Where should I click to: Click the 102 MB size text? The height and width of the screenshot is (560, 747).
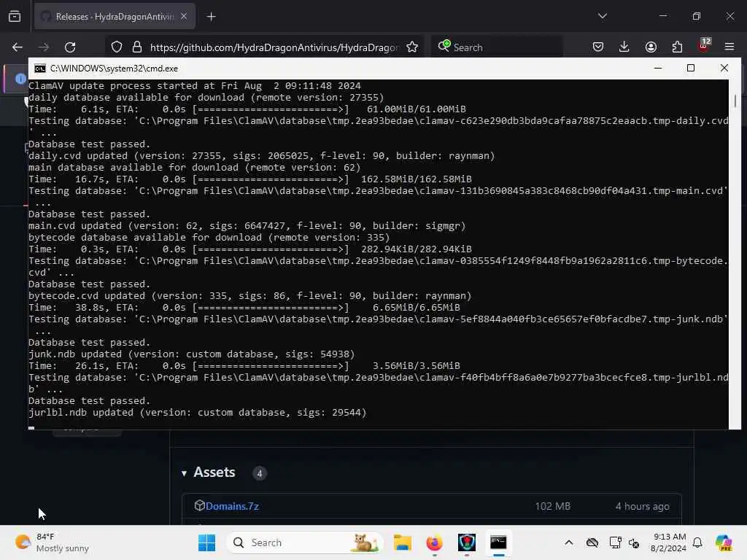pos(553,506)
